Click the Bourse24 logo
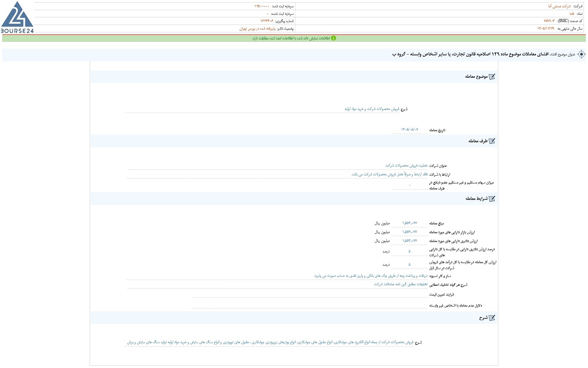The image size is (588, 368). click(x=17, y=17)
